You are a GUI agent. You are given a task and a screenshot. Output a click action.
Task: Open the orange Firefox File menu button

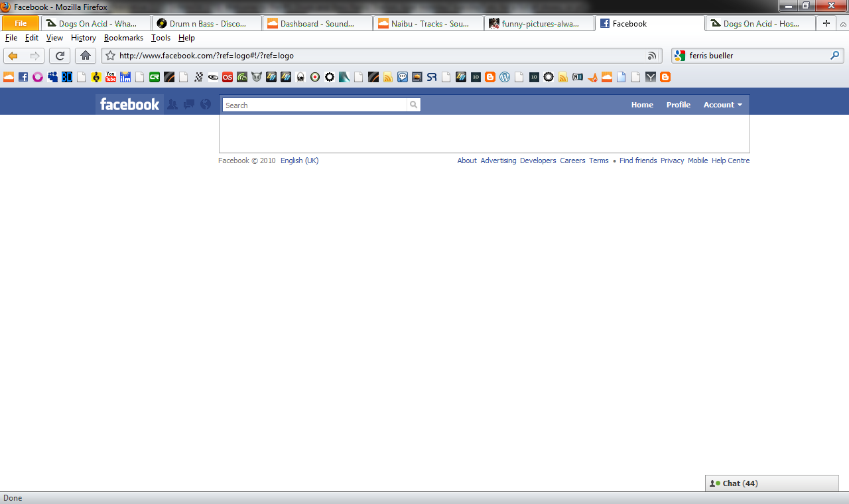click(21, 23)
